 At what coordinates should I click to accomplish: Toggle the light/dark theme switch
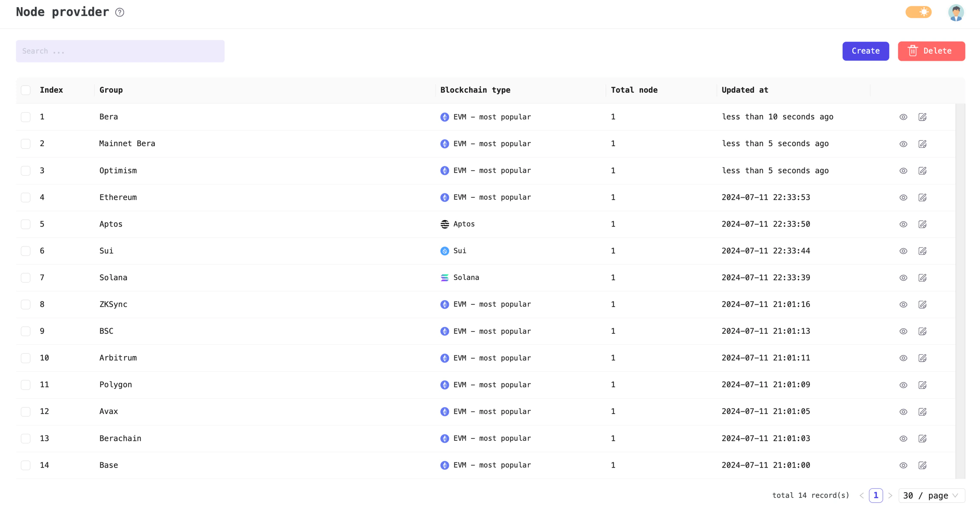point(918,12)
